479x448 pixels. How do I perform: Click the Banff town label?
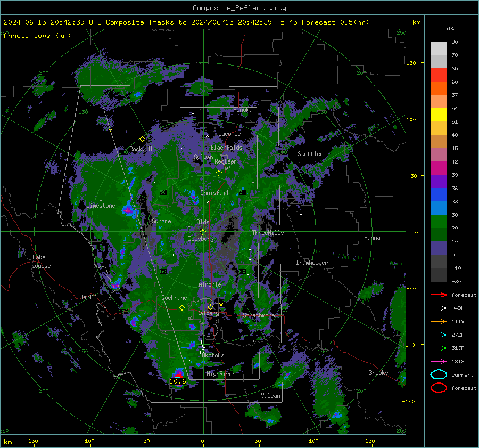[x=88, y=297]
